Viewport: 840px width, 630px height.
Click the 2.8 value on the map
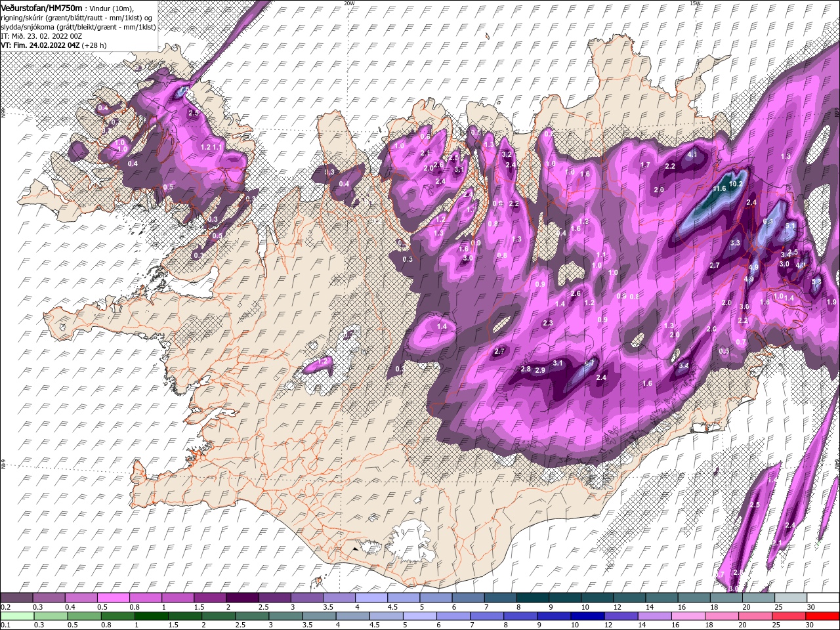pos(526,369)
